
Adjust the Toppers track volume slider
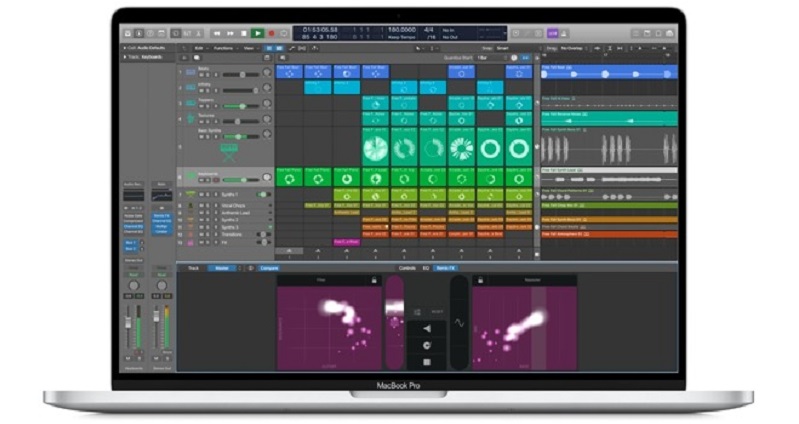(241, 107)
